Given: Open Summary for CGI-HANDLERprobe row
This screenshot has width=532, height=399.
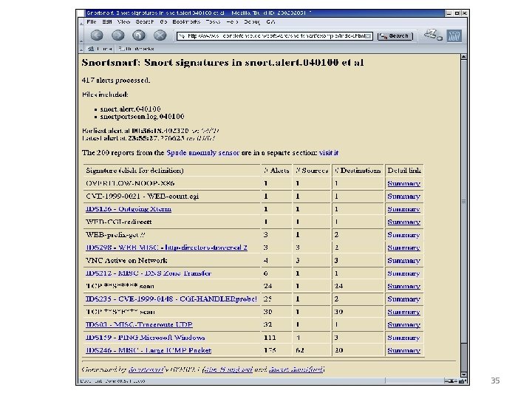Looking at the screenshot, I should click(403, 299).
